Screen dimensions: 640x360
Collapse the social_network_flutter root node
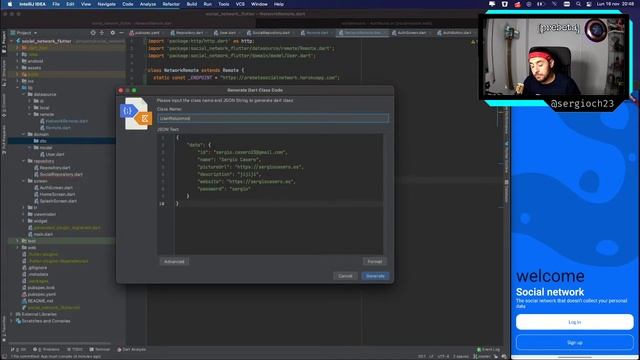pyautogui.click(x=12, y=41)
